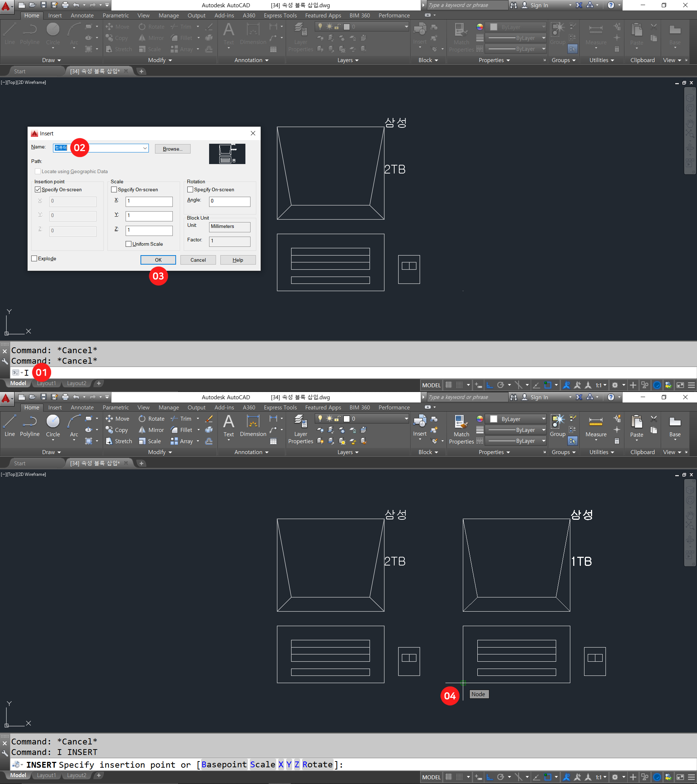697x784 pixels.
Task: Check the Uniform Scale box
Action: point(129,244)
